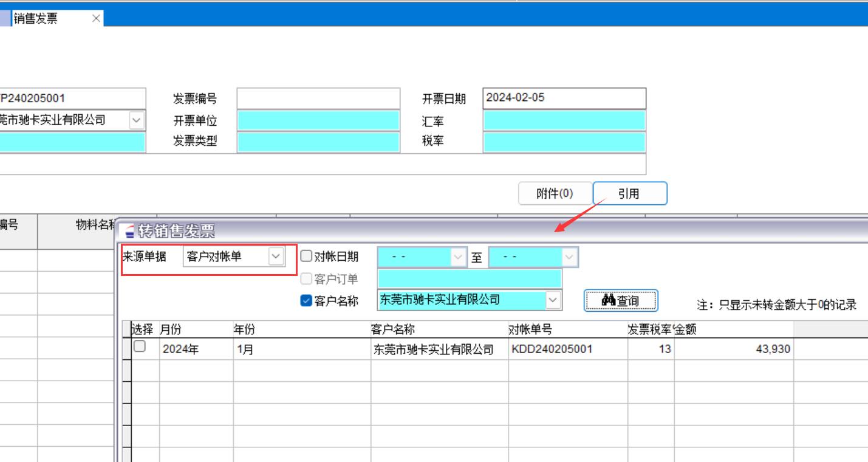Click the binoculars 查询 search button

tap(620, 300)
